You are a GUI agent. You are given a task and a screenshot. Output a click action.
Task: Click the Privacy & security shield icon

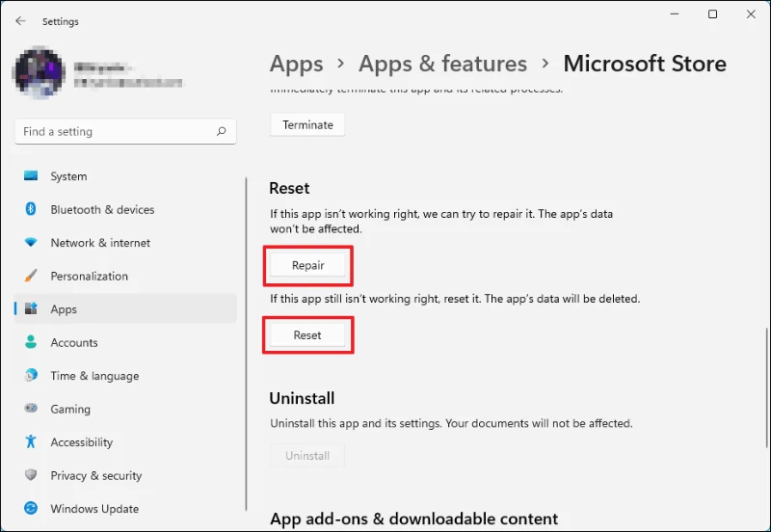tap(31, 474)
